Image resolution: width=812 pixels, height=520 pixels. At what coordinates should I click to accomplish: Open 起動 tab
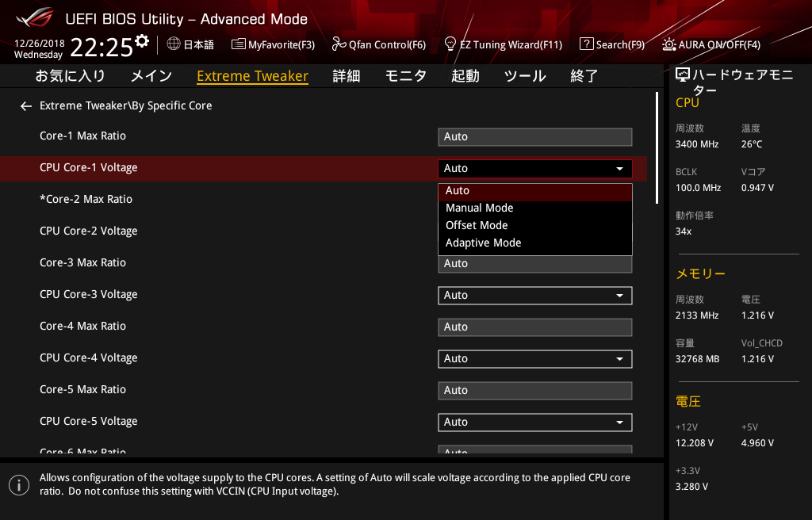coord(465,76)
